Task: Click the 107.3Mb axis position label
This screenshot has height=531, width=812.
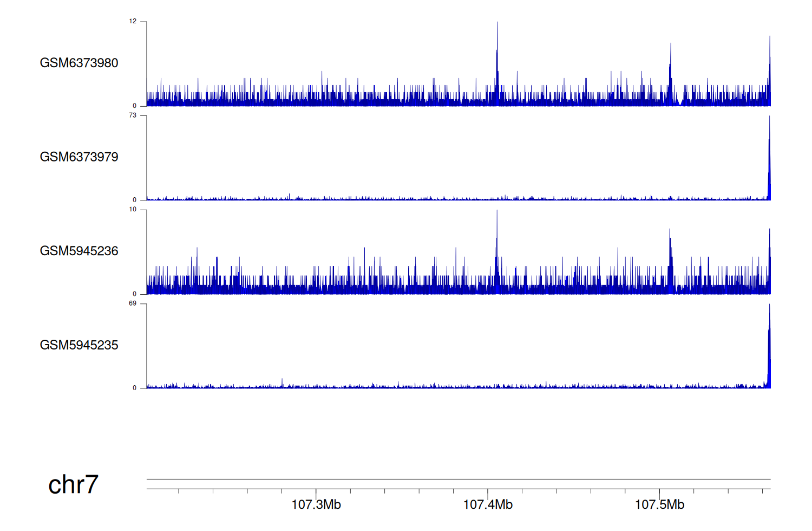Action: pos(316,505)
